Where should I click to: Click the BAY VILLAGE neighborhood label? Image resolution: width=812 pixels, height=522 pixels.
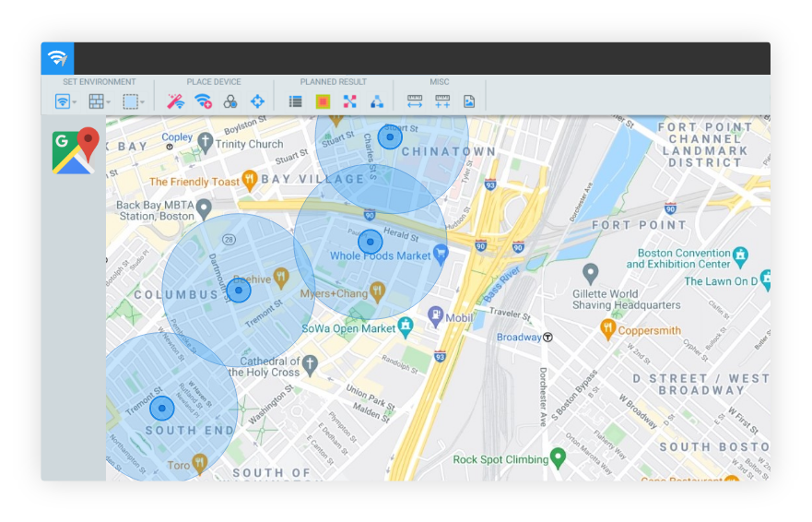coord(312,179)
